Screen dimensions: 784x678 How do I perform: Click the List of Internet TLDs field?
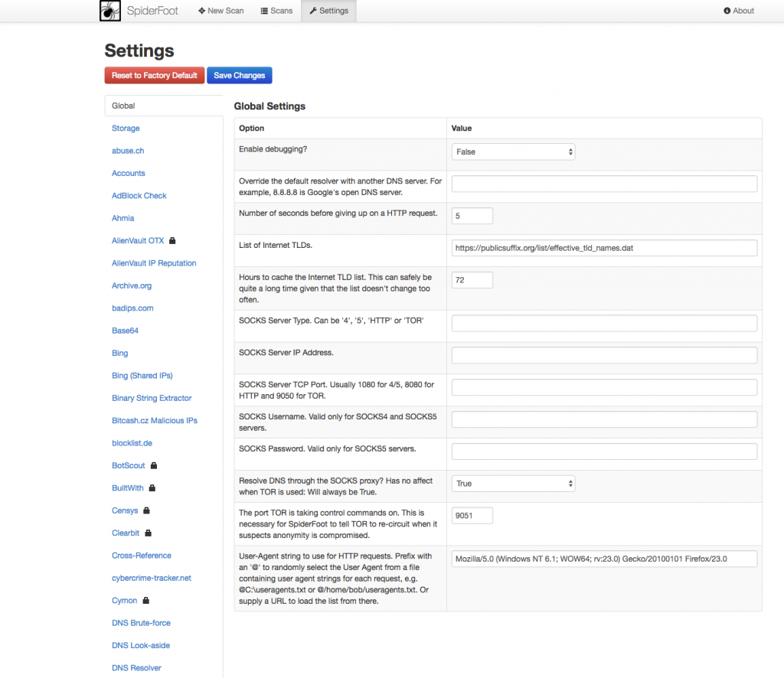604,248
